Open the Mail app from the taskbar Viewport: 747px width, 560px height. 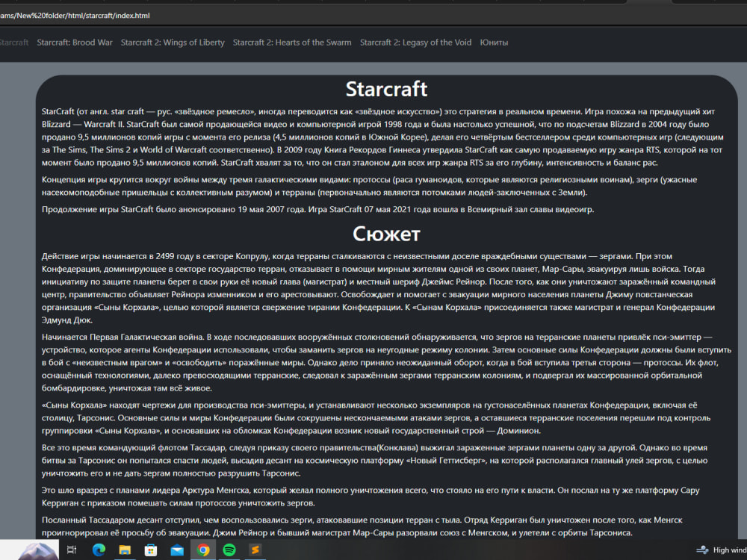[x=177, y=550]
